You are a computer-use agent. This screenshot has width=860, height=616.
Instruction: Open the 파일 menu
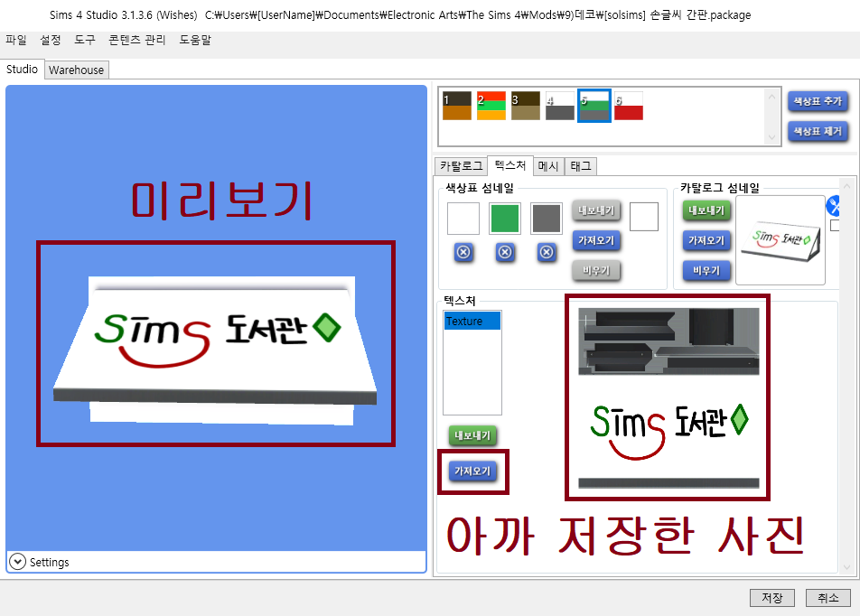coord(16,40)
